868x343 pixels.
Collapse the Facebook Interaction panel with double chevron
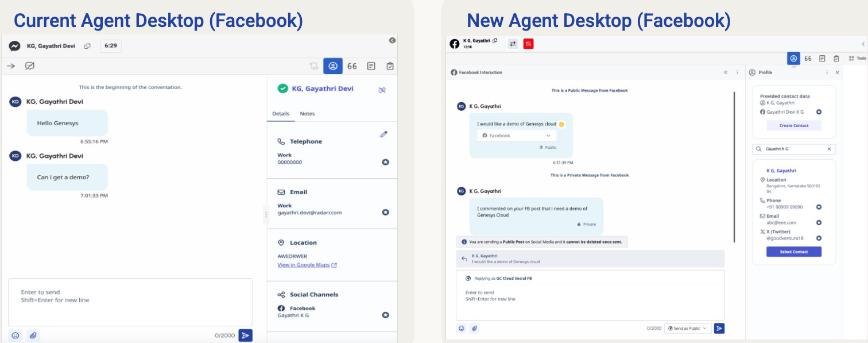725,72
